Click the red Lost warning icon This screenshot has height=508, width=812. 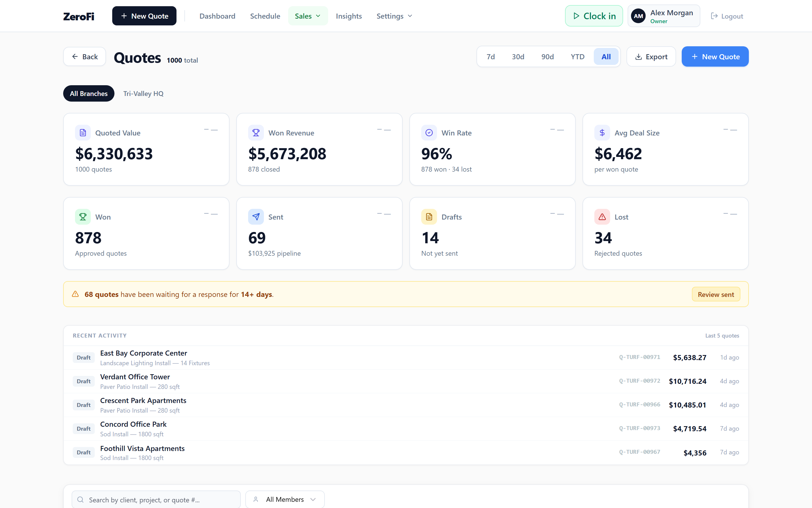(x=602, y=217)
